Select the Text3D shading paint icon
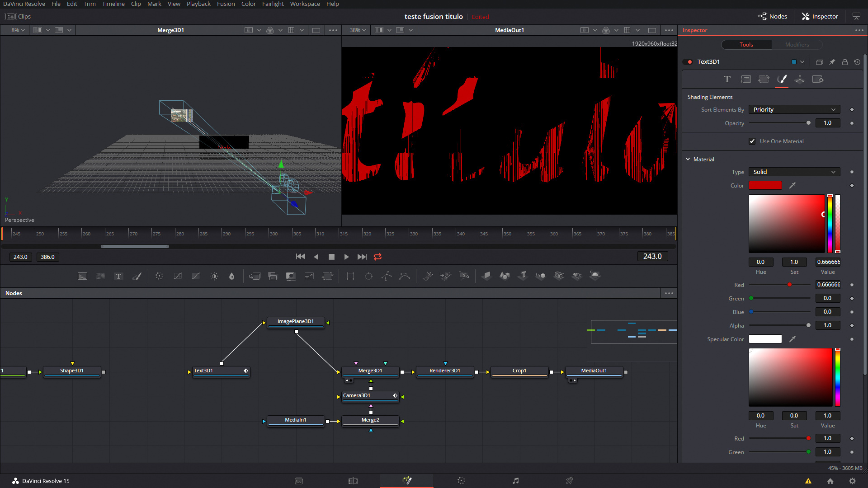The image size is (868, 488). [x=782, y=79]
